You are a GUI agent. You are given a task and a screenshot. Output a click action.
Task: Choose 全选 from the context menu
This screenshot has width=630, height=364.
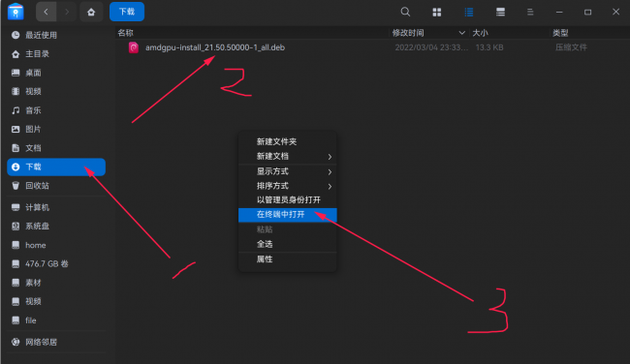tap(288, 244)
